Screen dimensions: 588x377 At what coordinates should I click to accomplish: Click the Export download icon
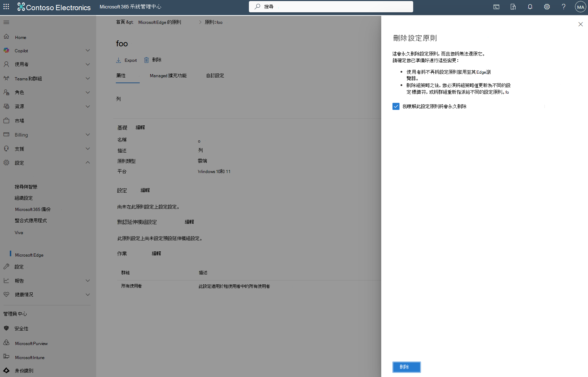click(119, 60)
